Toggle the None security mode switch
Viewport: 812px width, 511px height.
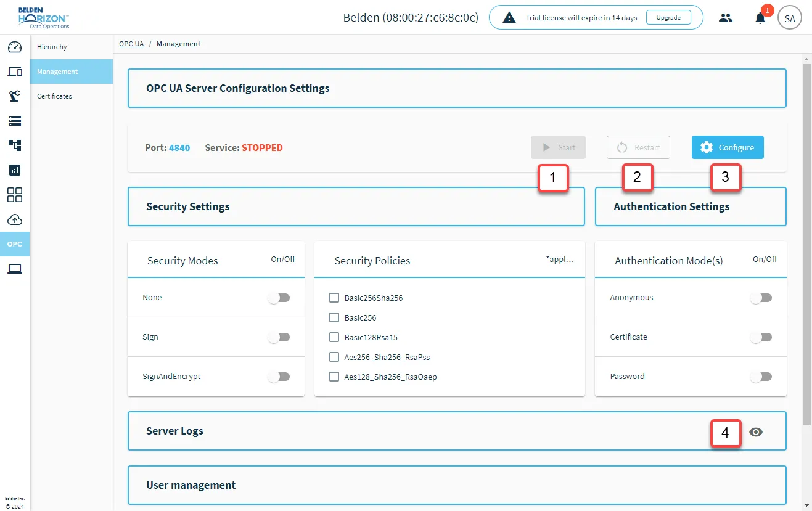coord(279,298)
